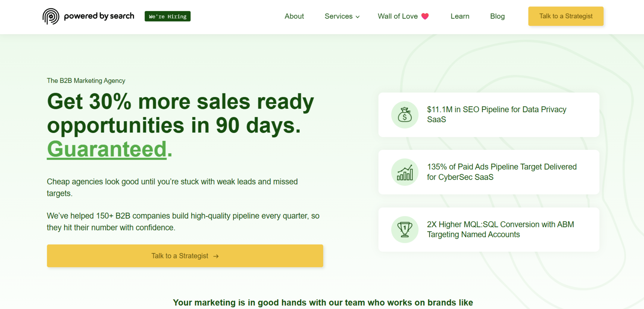The height and width of the screenshot is (309, 644).
Task: Click the Powered by Search spiral logo icon
Action: (51, 16)
